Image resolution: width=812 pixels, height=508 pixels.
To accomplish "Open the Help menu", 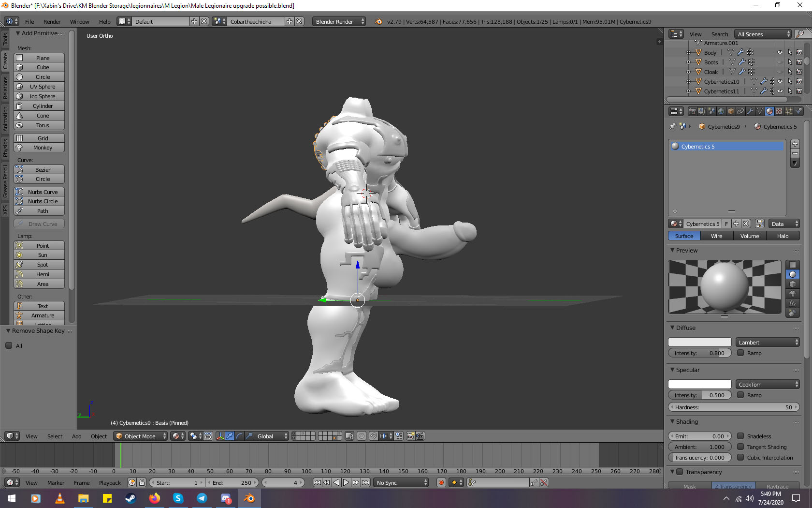I will (x=105, y=21).
